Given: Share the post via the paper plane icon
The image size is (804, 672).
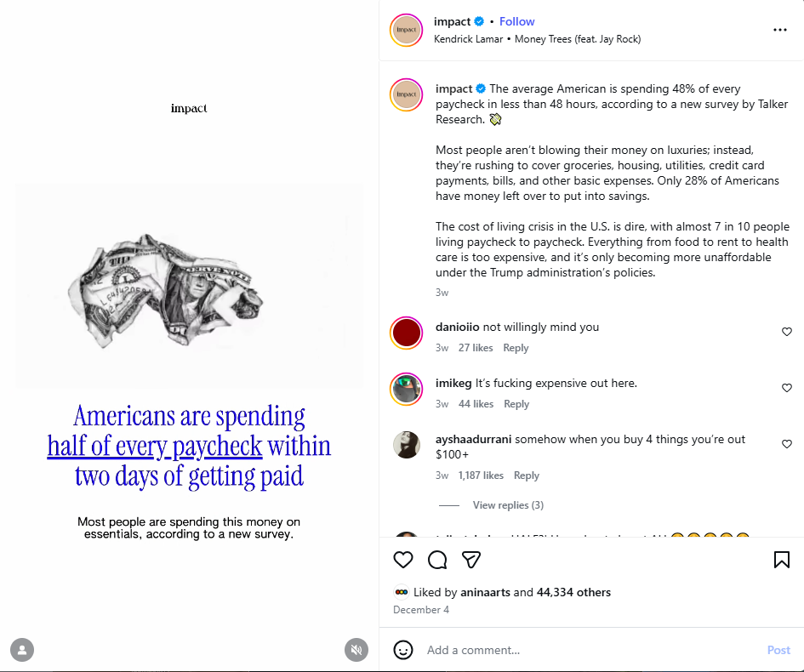Looking at the screenshot, I should pyautogui.click(x=470, y=560).
